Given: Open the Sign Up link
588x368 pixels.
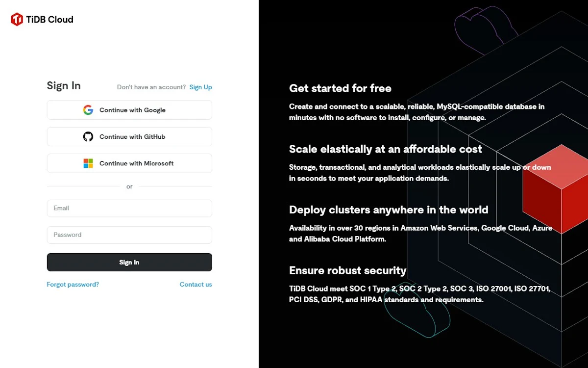Looking at the screenshot, I should pos(201,87).
